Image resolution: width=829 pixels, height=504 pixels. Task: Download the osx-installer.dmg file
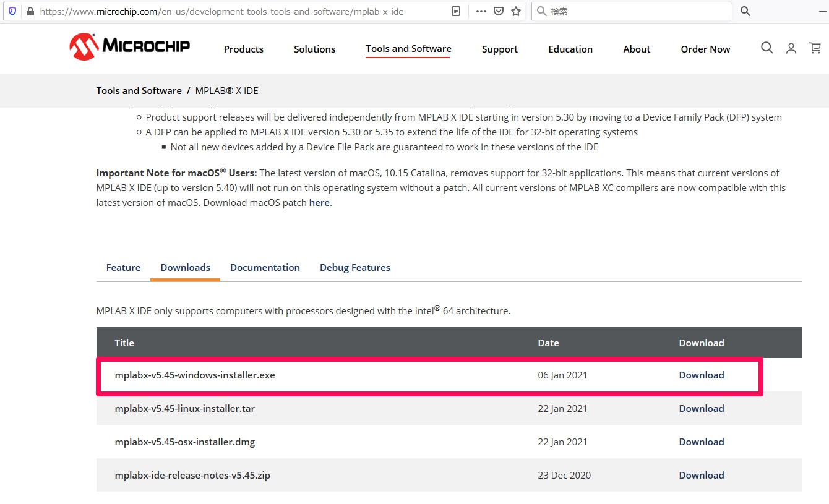(702, 442)
